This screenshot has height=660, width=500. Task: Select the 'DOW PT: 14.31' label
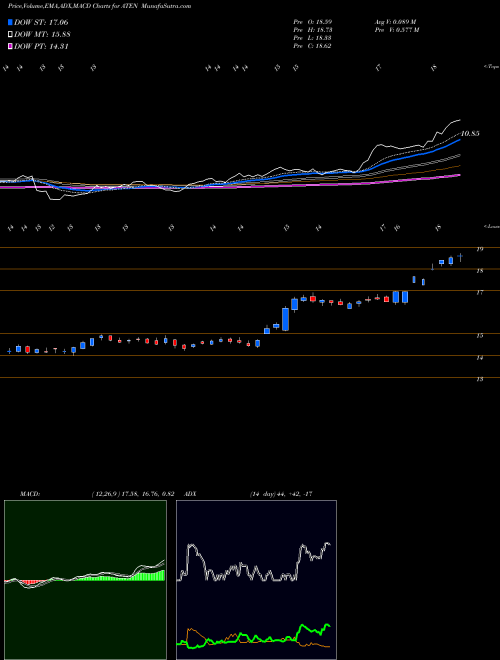pos(41,47)
